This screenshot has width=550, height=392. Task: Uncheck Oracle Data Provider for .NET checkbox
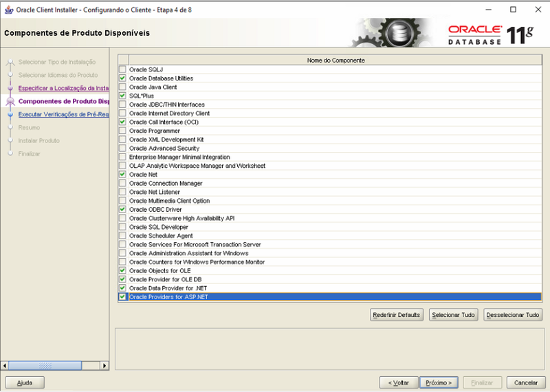(x=122, y=288)
